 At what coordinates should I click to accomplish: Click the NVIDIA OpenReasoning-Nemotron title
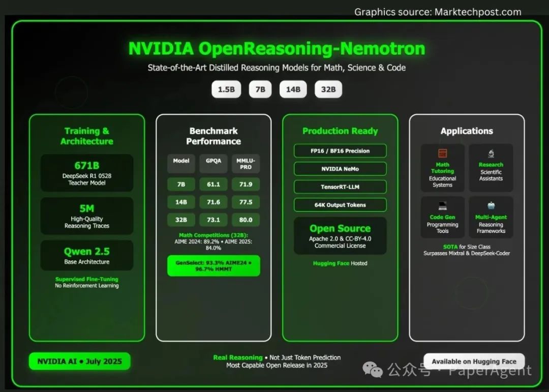click(277, 48)
